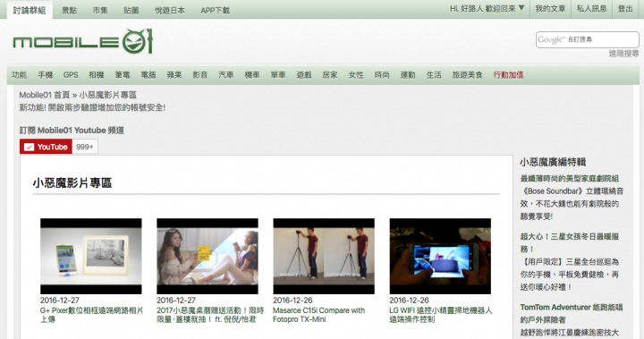Select the 機車 category menu

point(252,75)
